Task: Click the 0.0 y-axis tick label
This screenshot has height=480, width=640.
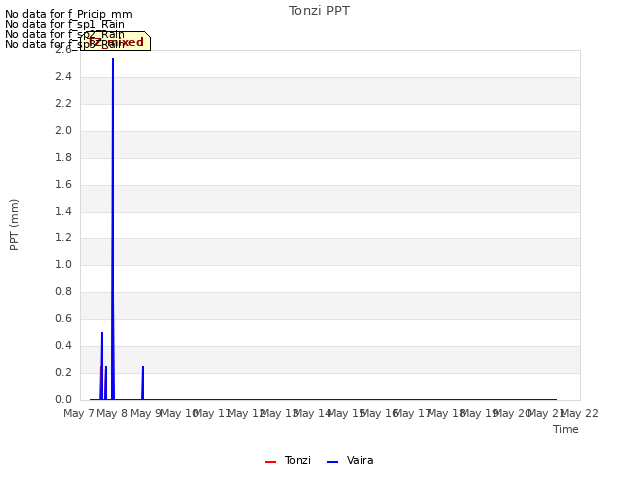Action: [x=63, y=399]
